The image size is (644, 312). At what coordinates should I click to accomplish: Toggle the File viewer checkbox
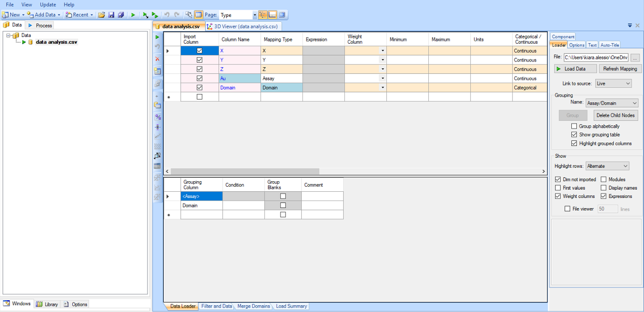click(567, 209)
